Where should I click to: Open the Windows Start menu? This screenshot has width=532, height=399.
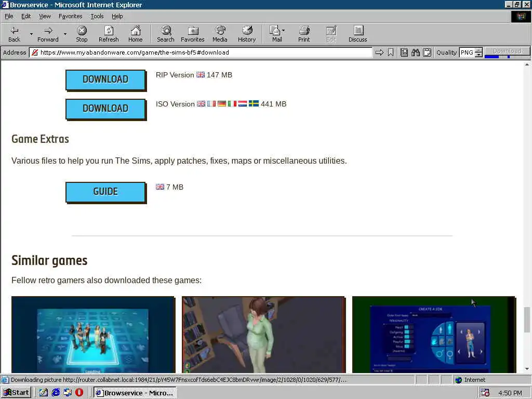16,393
